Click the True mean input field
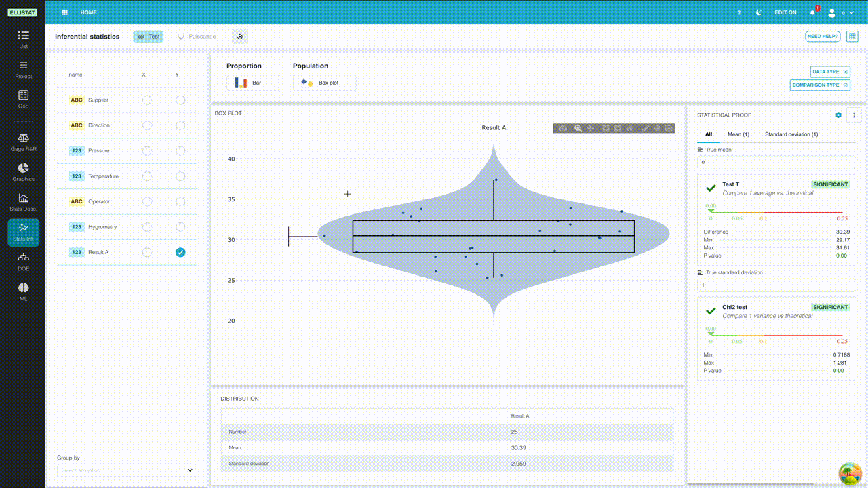Viewport: 868px width, 488px height. [776, 162]
